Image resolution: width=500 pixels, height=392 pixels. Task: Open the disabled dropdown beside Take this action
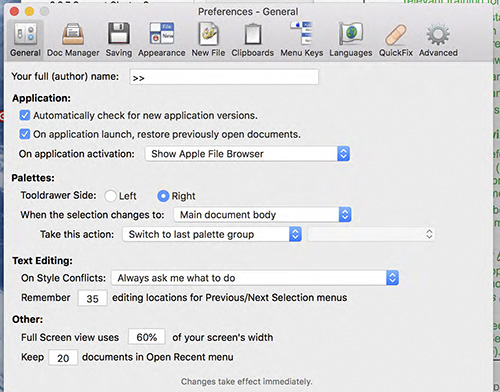(x=371, y=234)
